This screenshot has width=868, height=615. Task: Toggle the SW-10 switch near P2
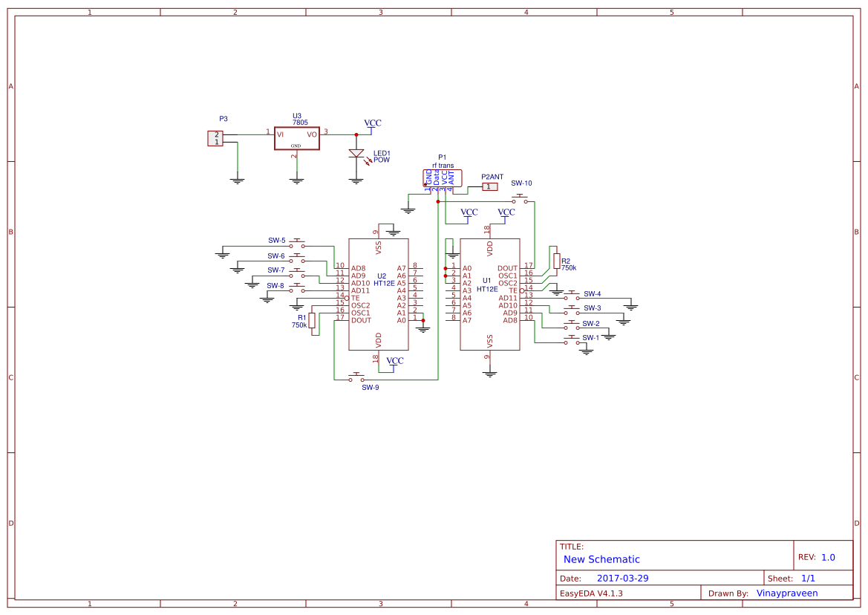pyautogui.click(x=519, y=197)
